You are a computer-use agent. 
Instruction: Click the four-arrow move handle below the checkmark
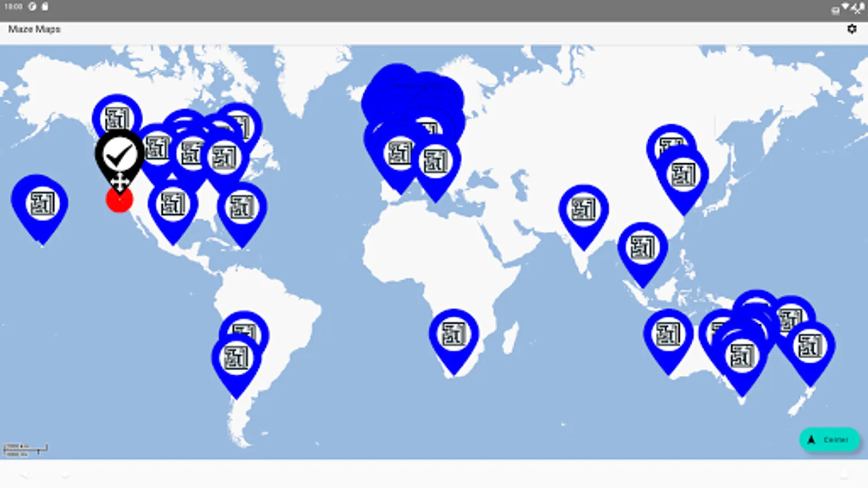pyautogui.click(x=119, y=182)
